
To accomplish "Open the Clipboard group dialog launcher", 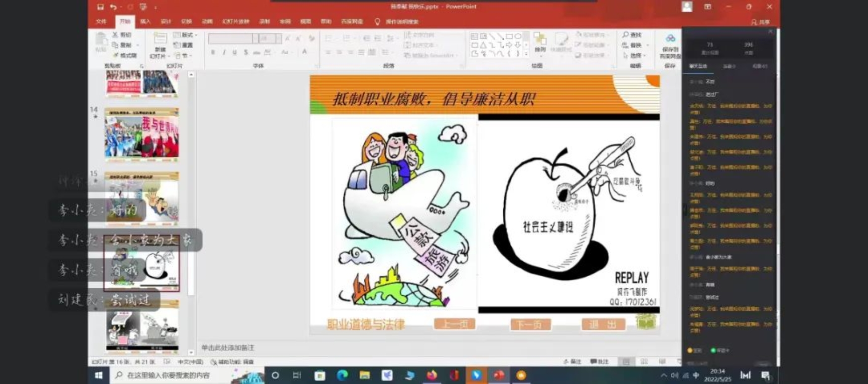I will (141, 66).
